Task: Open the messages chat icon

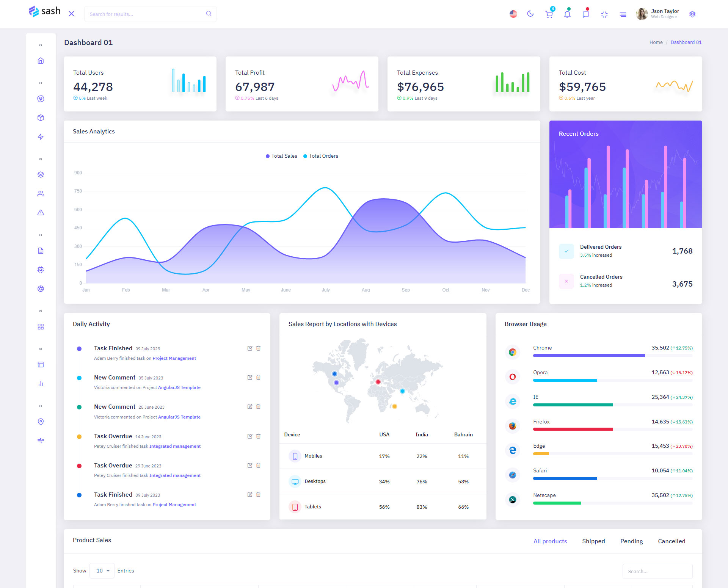Action: (x=586, y=14)
